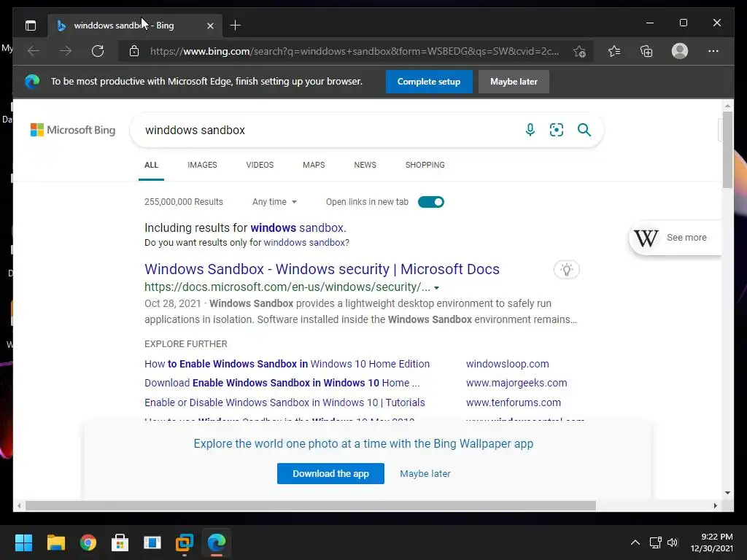Refresh the Bing results page
The height and width of the screenshot is (560, 747).
[98, 51]
